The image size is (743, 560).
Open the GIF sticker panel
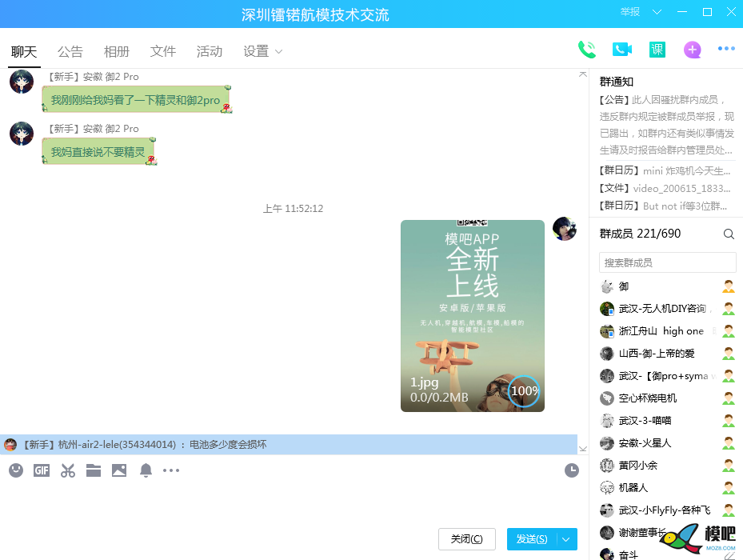(x=42, y=470)
